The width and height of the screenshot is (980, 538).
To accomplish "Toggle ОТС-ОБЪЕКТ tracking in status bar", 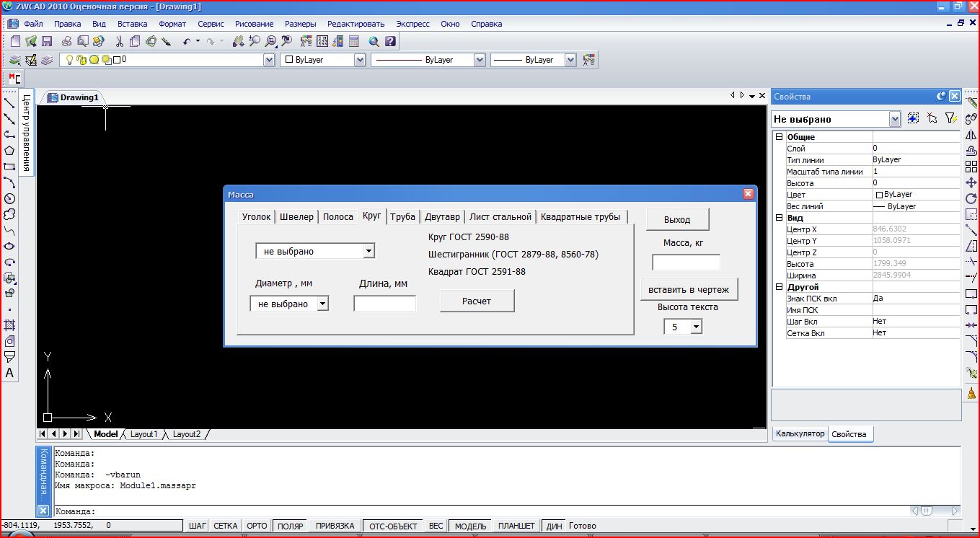I will 392,526.
